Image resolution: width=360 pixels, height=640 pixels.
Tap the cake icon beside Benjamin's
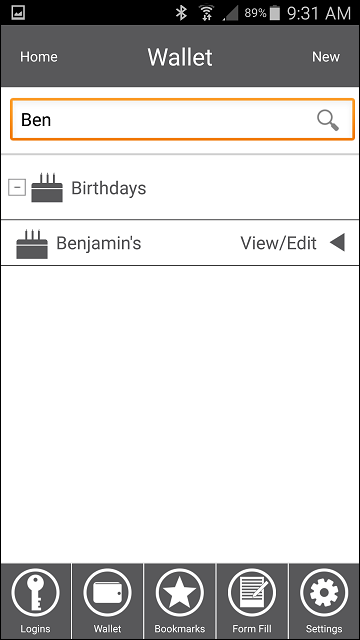32,244
